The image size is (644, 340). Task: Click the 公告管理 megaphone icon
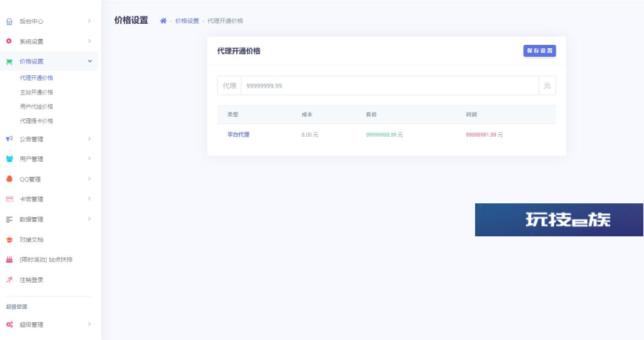(x=9, y=139)
